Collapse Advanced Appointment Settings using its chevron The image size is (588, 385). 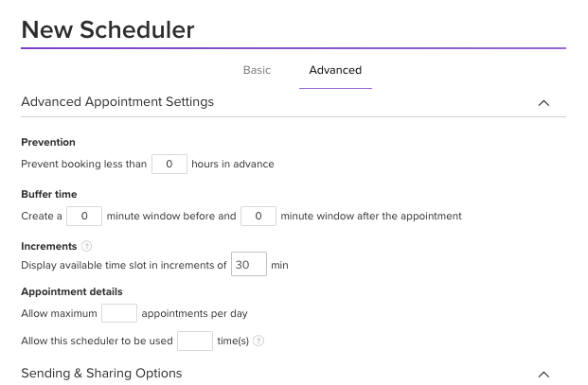tap(543, 102)
